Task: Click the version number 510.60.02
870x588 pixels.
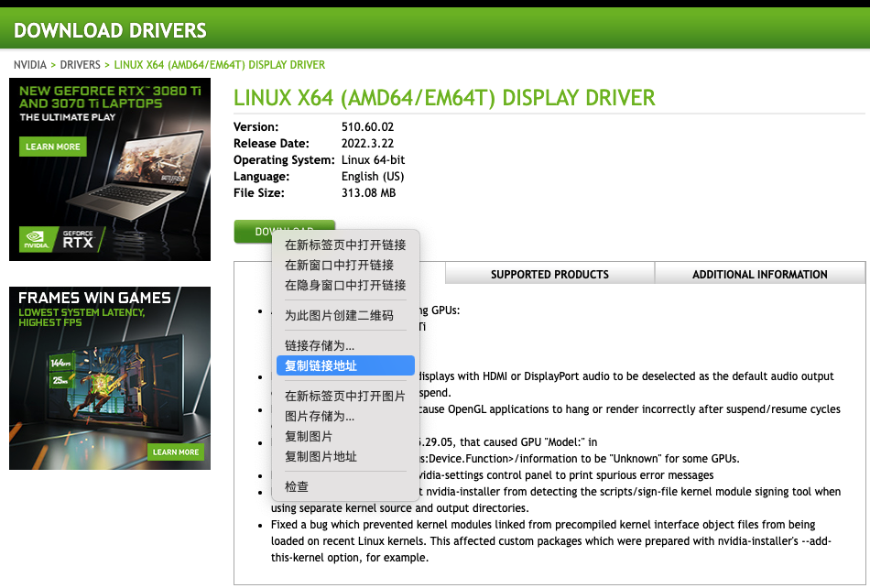Action: (367, 127)
